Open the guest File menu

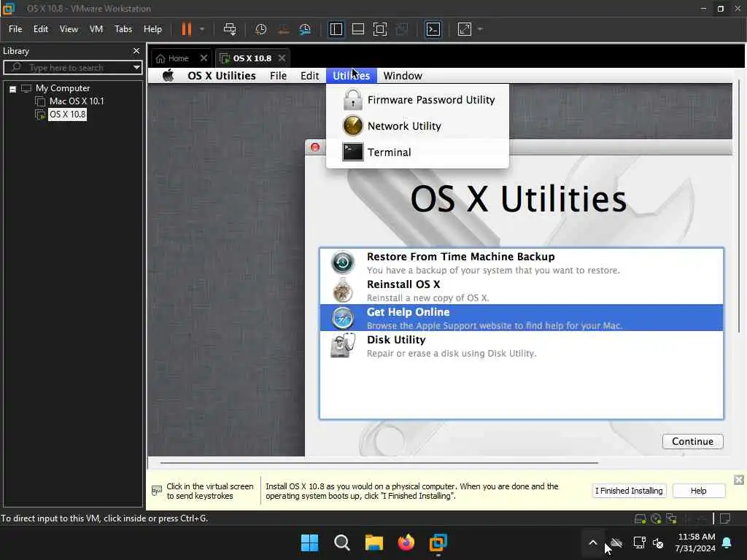[x=278, y=76]
